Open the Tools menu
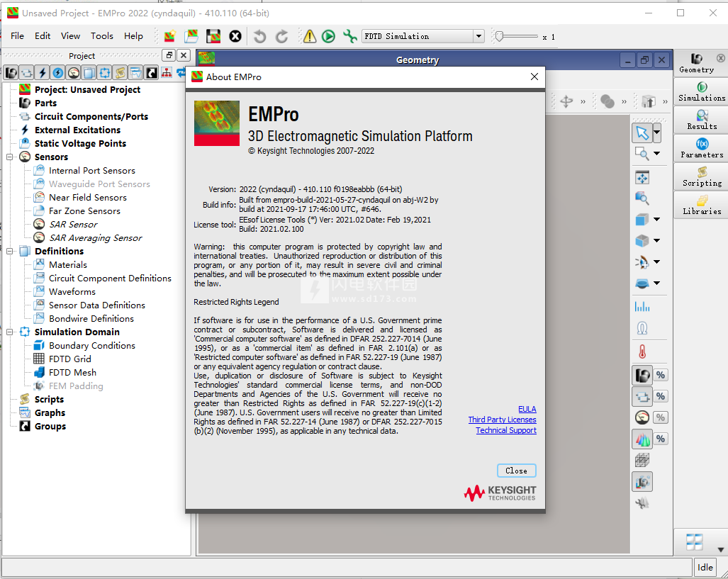 (x=101, y=35)
